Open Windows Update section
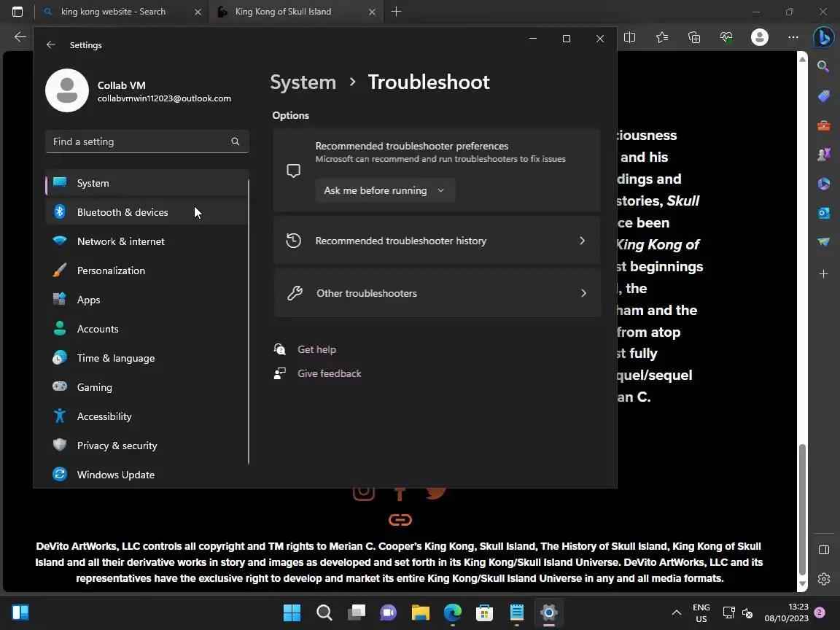 tap(147, 475)
